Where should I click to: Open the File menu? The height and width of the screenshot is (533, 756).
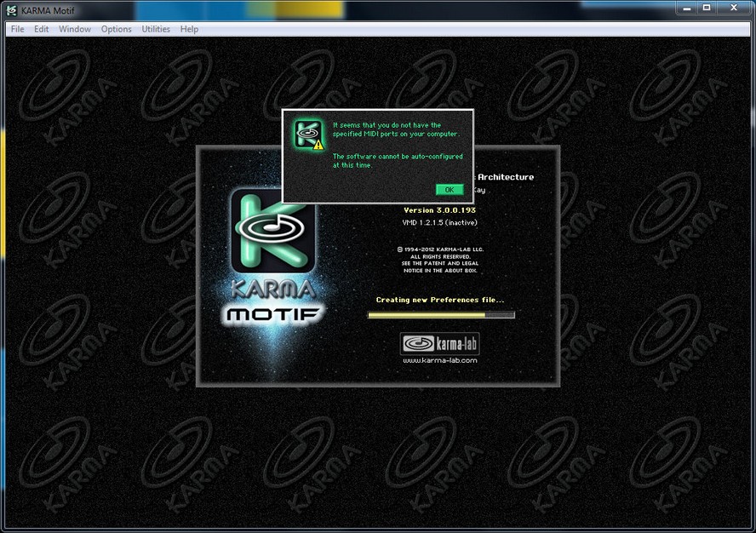pos(17,29)
